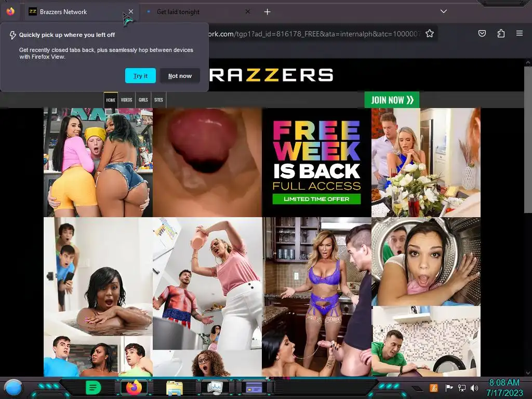The width and height of the screenshot is (532, 399).
Task: Click the page vertical scrollbar thumb
Action: [528, 139]
